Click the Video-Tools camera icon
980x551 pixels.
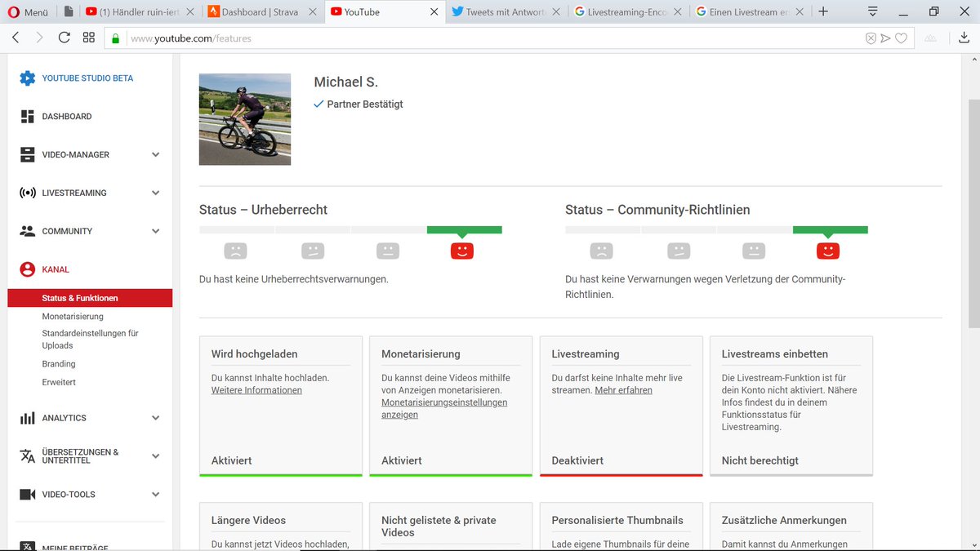[x=27, y=495]
